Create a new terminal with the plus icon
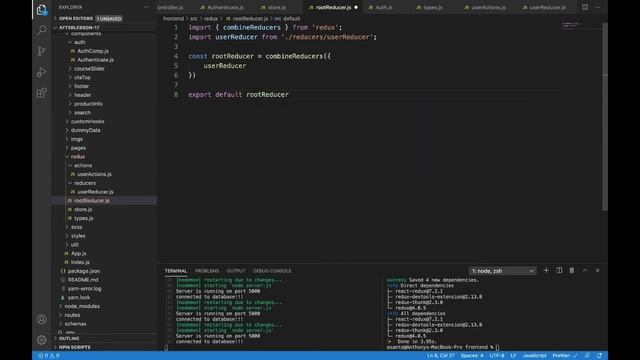This screenshot has width=640, height=360. point(546,270)
